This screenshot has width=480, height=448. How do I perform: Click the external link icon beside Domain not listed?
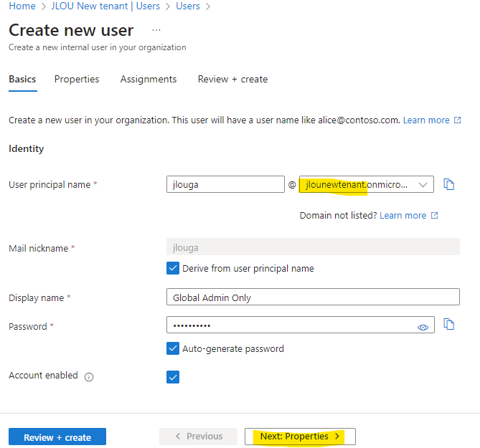(x=434, y=216)
